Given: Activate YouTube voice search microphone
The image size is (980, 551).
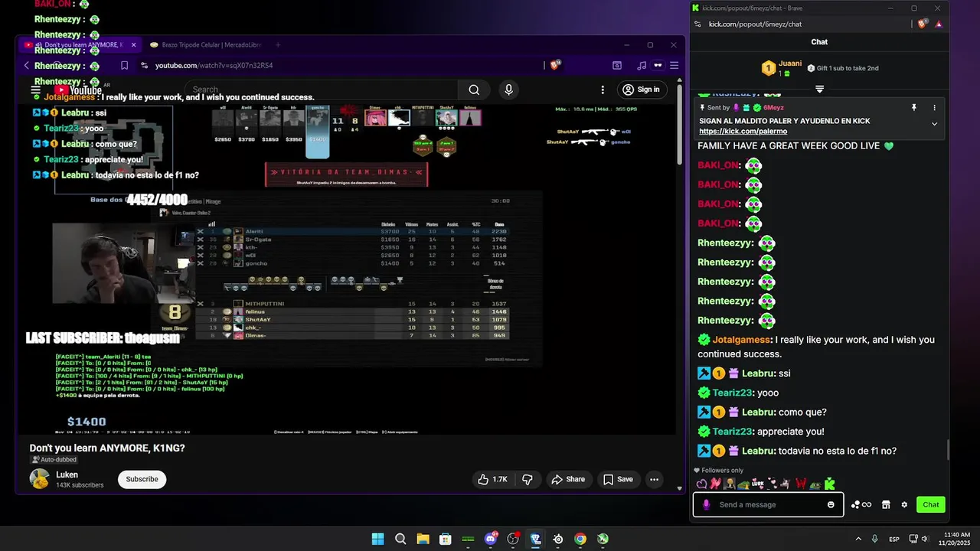Looking at the screenshot, I should point(508,90).
